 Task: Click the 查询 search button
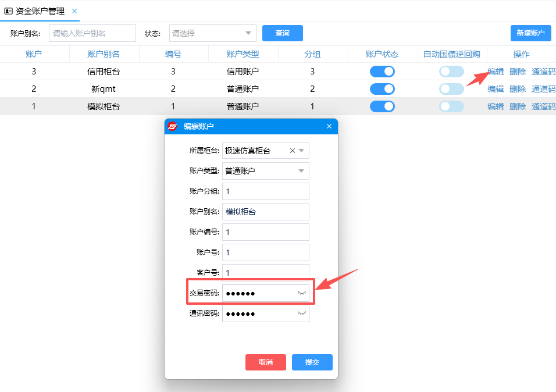point(282,33)
